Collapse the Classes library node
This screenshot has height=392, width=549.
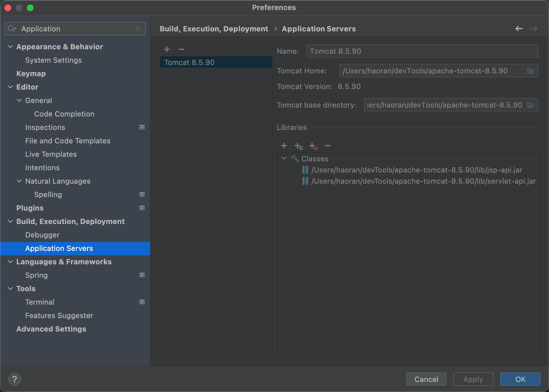pyautogui.click(x=284, y=158)
